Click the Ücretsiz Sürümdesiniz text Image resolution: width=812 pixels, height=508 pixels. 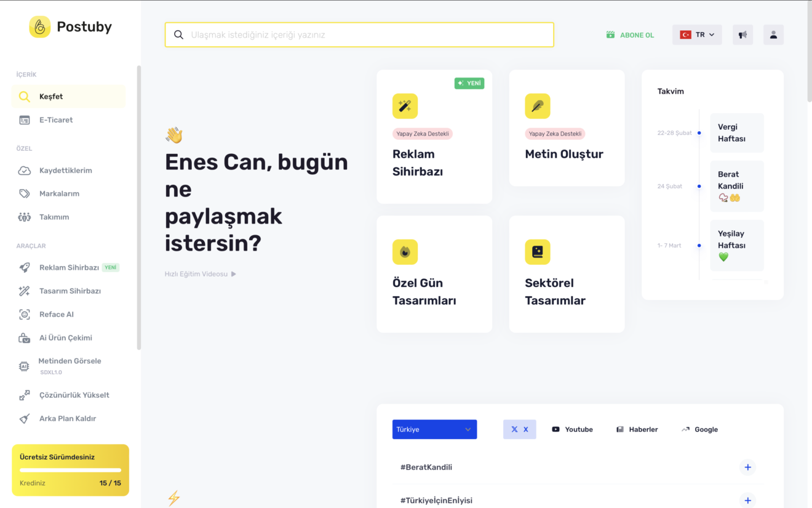57,458
